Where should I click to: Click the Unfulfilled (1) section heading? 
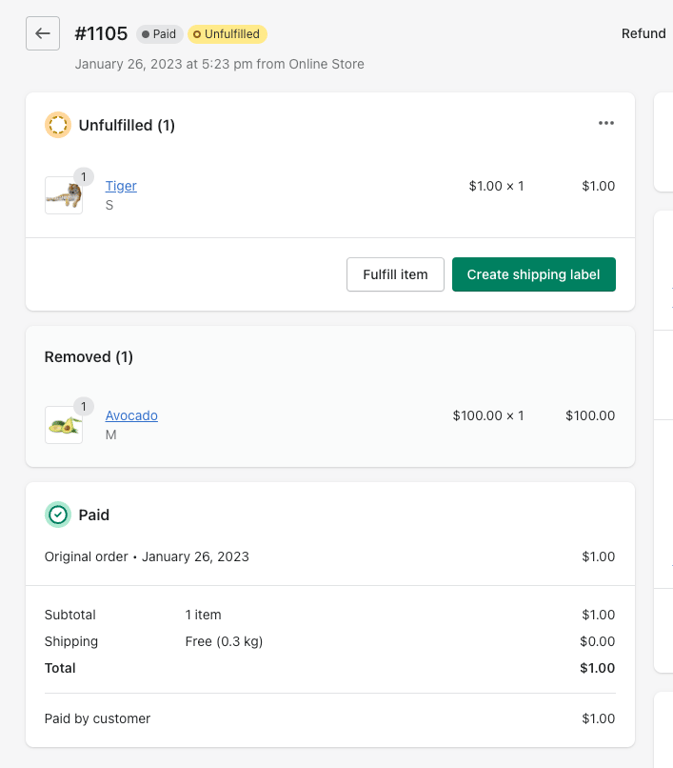pyautogui.click(x=127, y=125)
